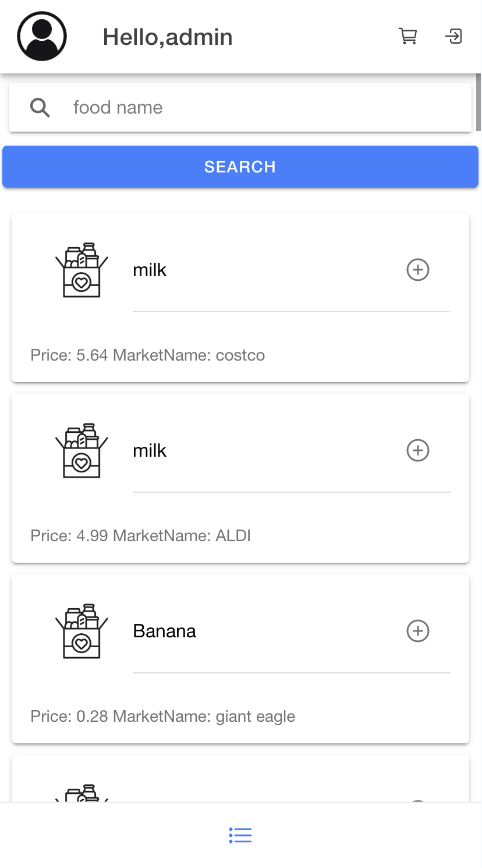The image size is (482, 868).
Task: Open the admin profile avatar
Action: [x=42, y=36]
